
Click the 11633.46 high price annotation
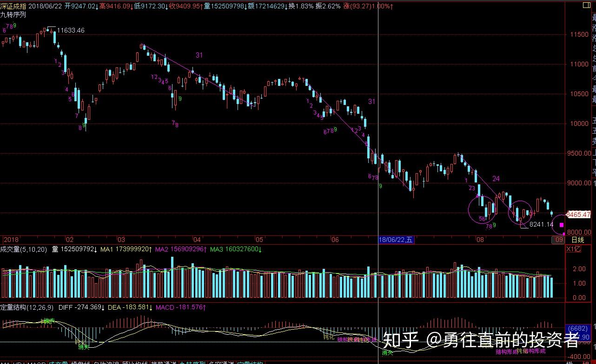click(71, 31)
